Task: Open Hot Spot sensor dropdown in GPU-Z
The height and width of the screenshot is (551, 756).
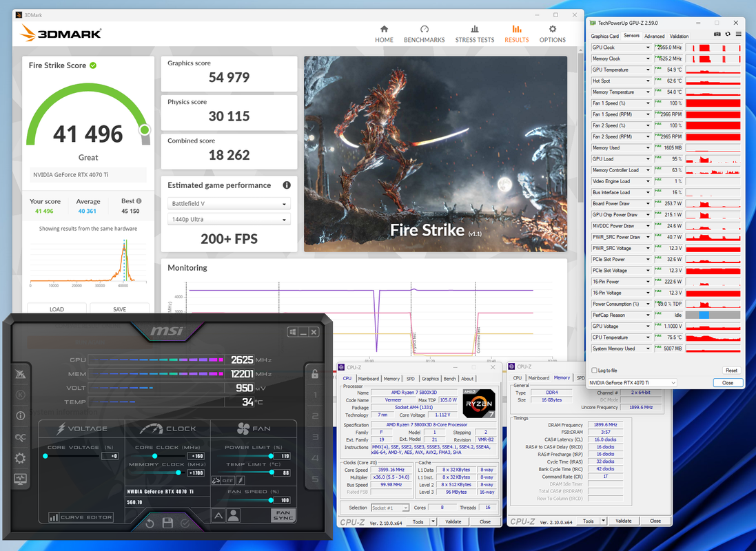Action: 648,81
